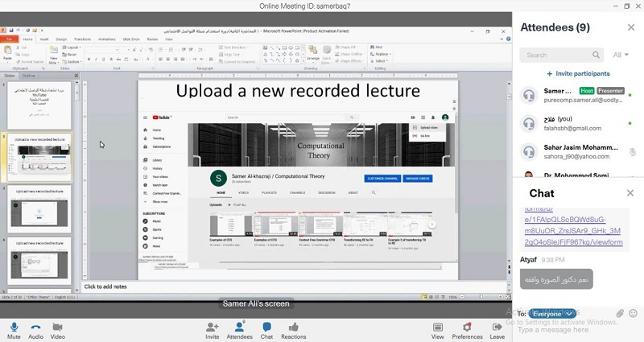The image size is (644, 342).
Task: Click the headset avatar of Samer
Action: tap(529, 95)
